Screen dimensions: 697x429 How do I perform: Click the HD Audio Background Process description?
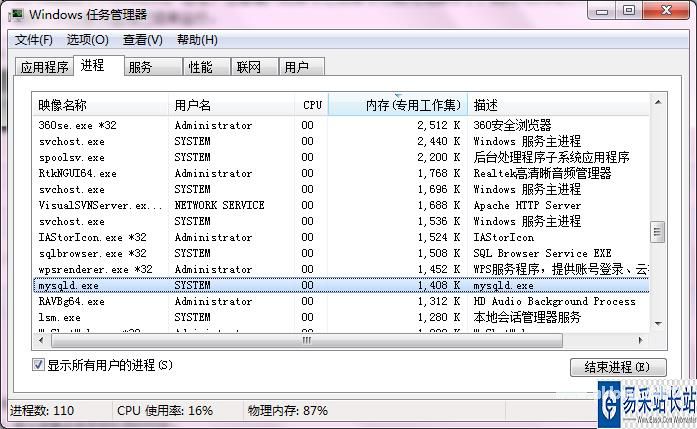pos(554,301)
